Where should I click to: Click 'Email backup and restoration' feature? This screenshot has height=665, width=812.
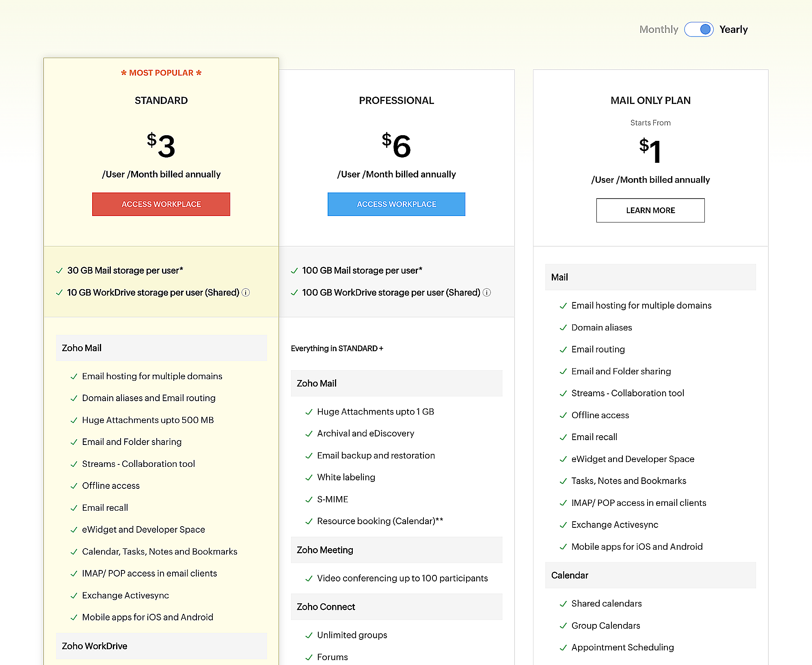pyautogui.click(x=376, y=456)
